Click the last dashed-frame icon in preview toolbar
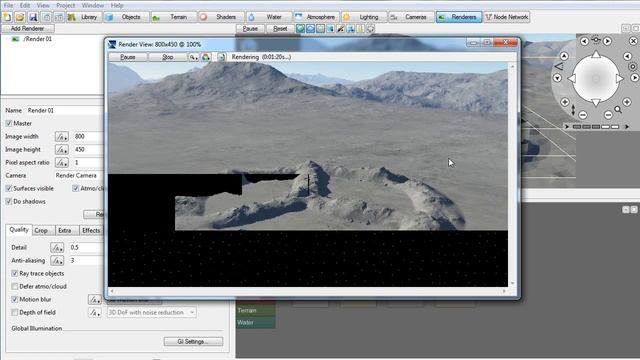 (x=371, y=29)
